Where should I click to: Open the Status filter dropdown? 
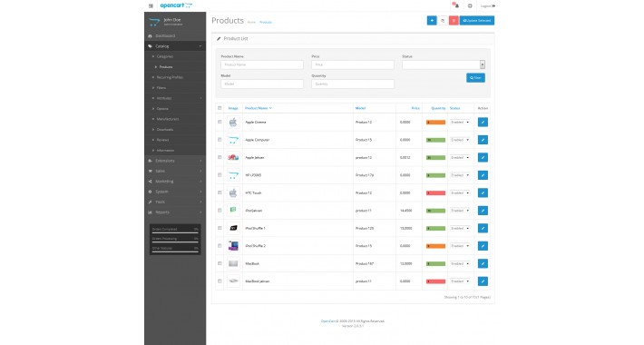(x=444, y=64)
